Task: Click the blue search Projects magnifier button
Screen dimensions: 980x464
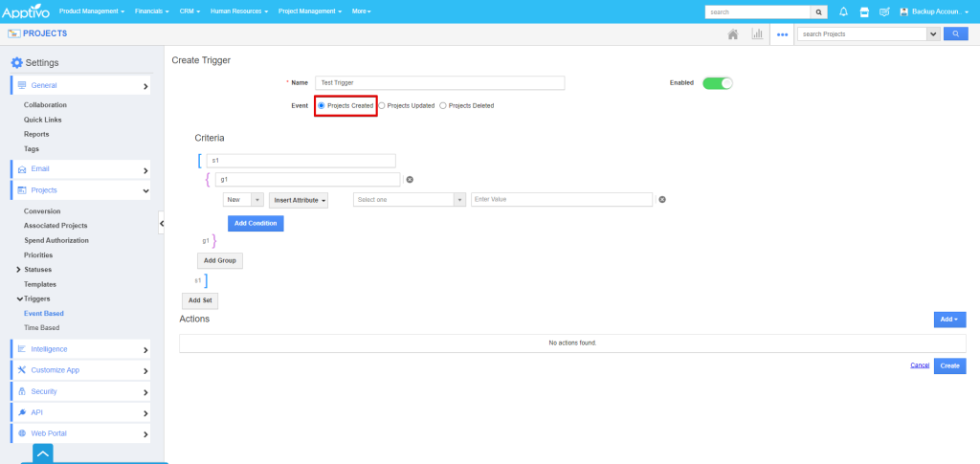Action: (x=956, y=33)
